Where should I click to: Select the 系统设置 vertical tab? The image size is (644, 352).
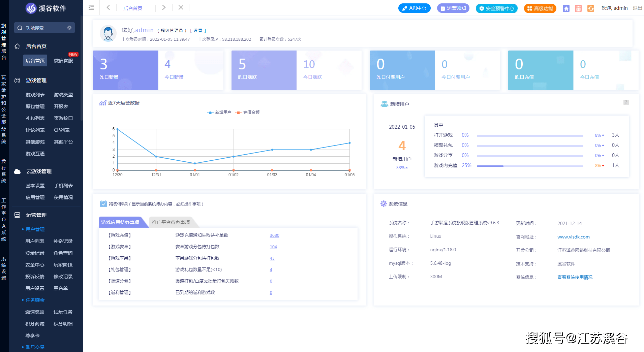[4, 268]
